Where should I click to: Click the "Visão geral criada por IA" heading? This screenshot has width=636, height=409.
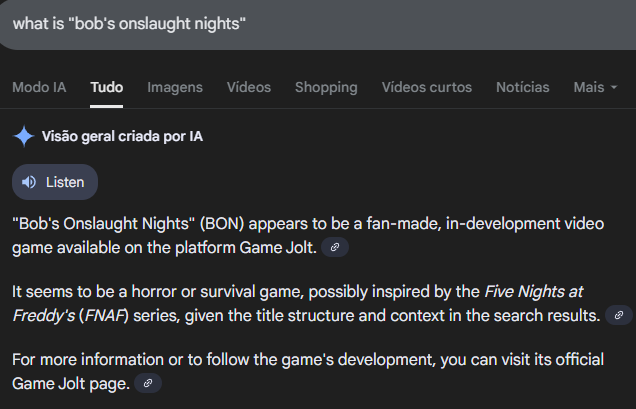click(x=122, y=136)
